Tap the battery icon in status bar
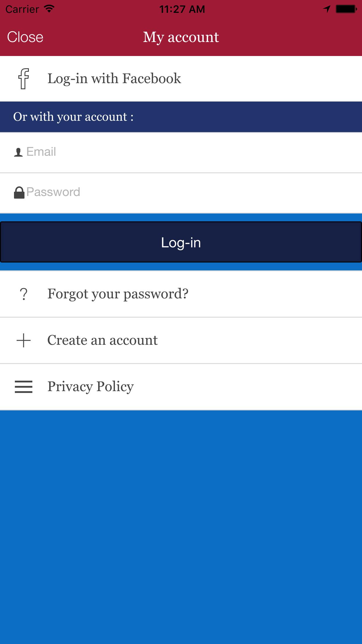The image size is (362, 644). point(346,9)
